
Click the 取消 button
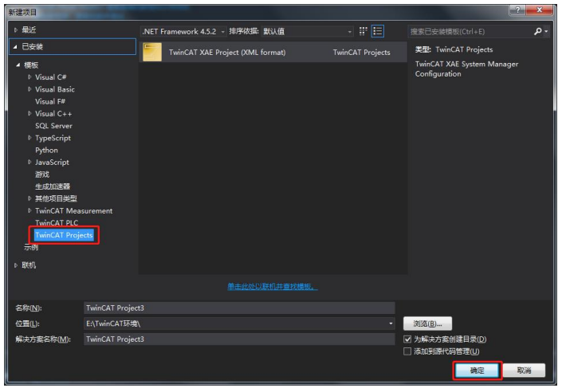[524, 370]
